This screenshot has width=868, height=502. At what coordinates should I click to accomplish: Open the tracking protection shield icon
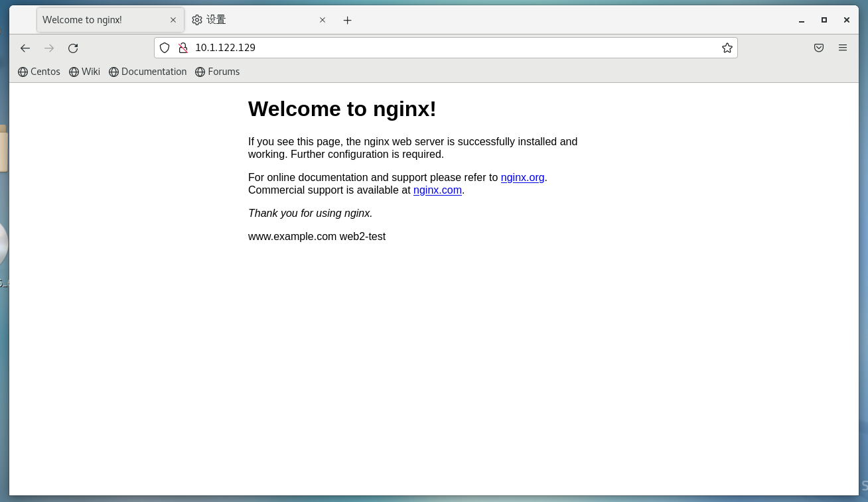tap(165, 48)
